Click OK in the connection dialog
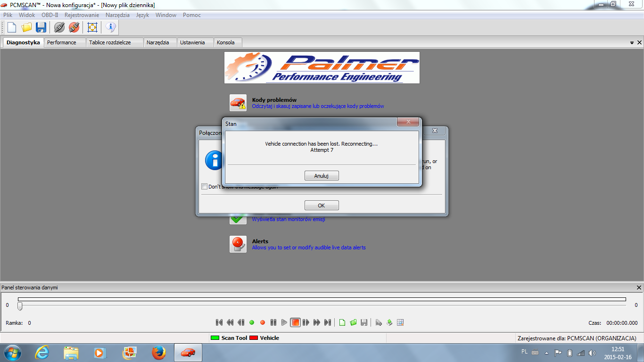 coord(322,206)
